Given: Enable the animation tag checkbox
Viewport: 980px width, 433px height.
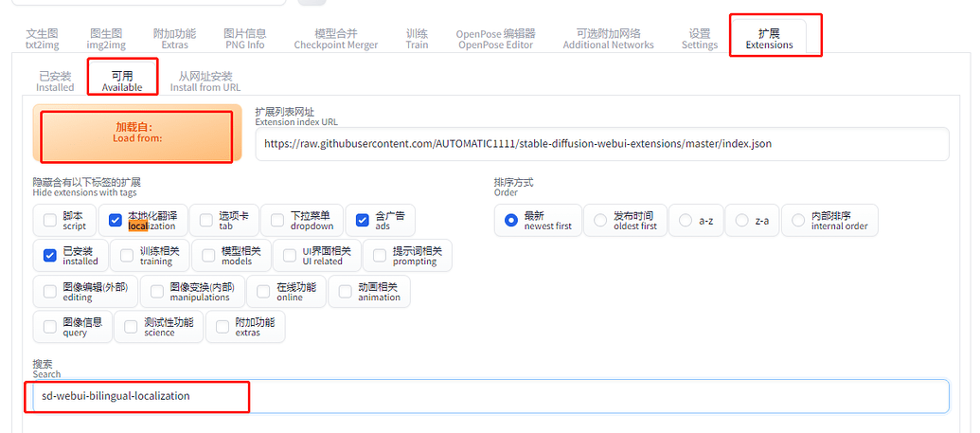Looking at the screenshot, I should click(x=345, y=292).
